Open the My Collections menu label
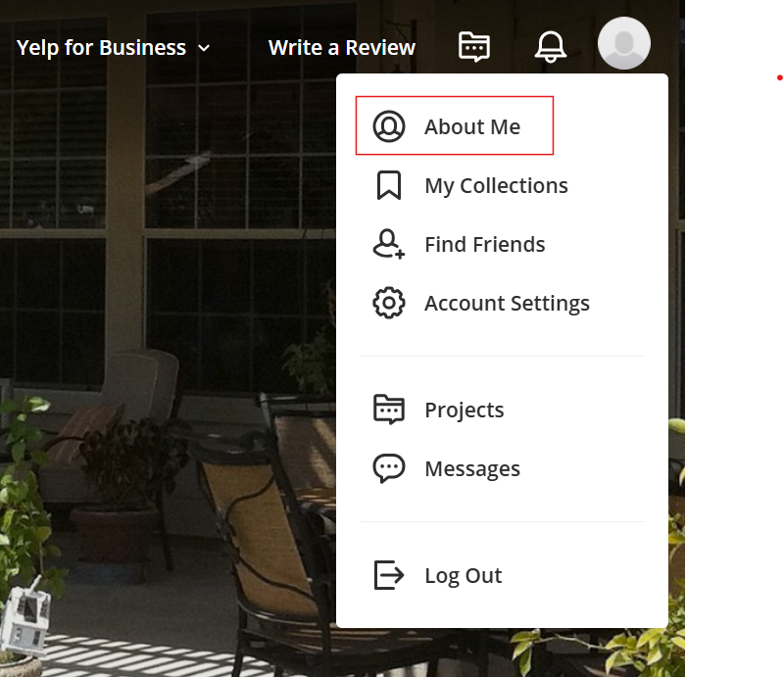The height and width of the screenshot is (677, 784). [496, 185]
